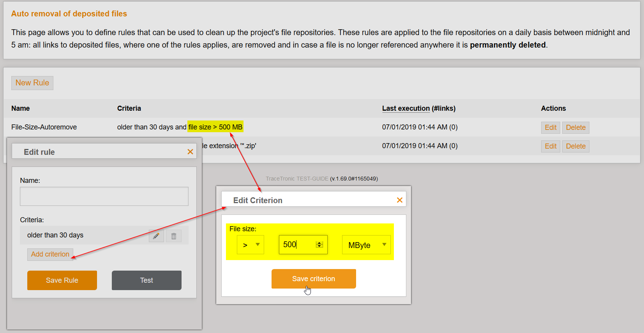Create a rule with New Rule button
The height and width of the screenshot is (333, 644).
click(32, 83)
